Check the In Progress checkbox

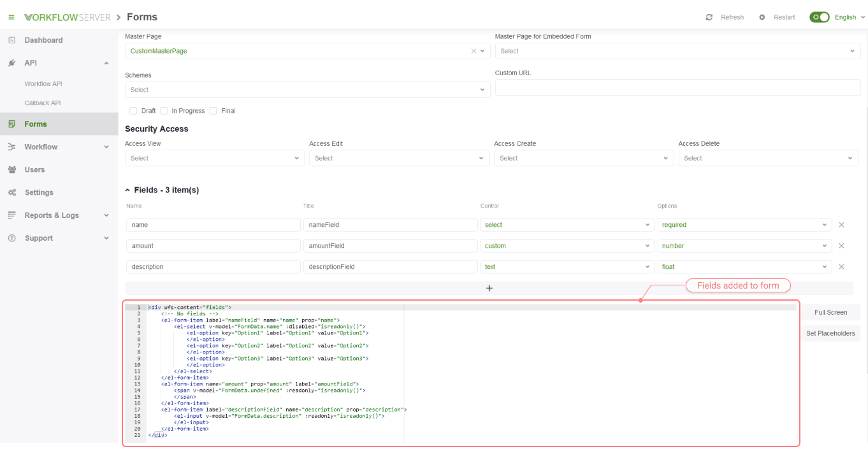coord(164,111)
